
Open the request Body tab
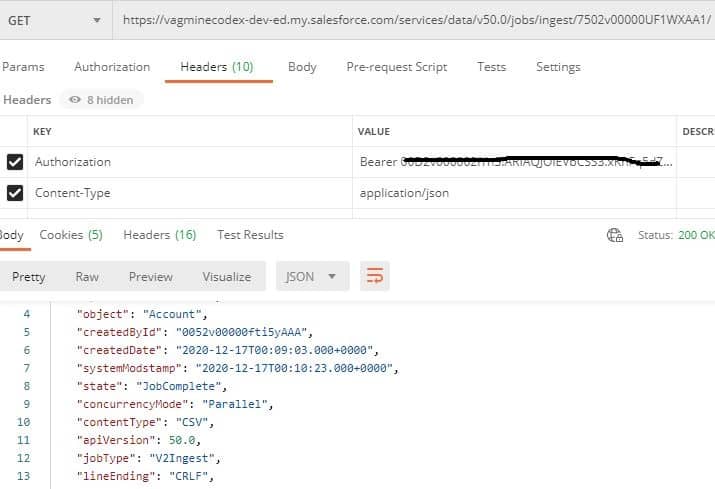(302, 67)
